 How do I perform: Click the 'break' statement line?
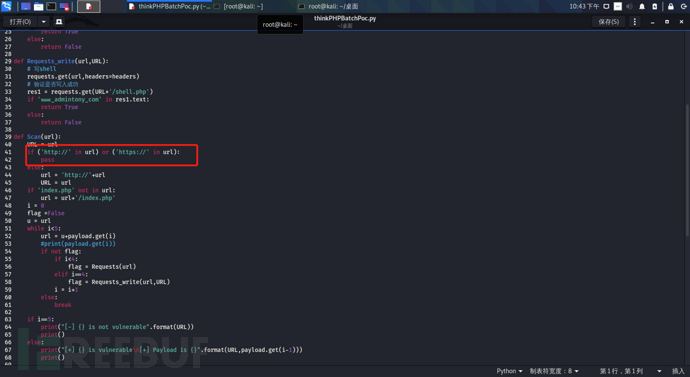click(x=63, y=304)
